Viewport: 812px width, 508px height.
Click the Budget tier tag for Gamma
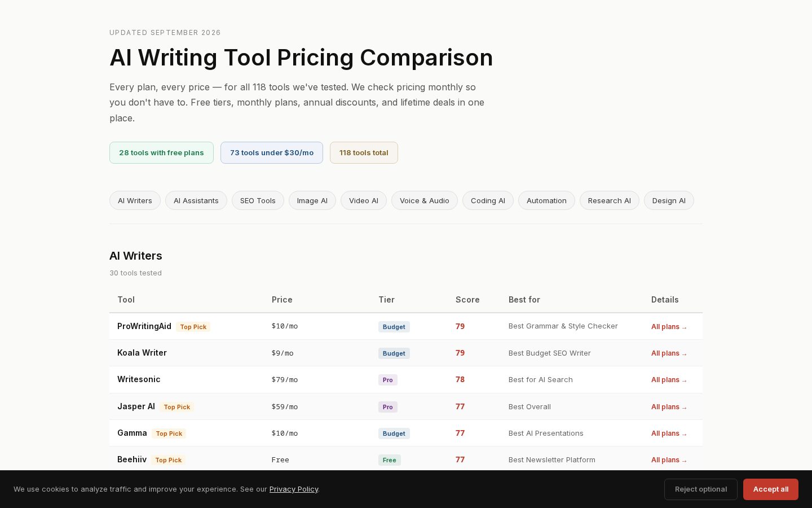394,433
